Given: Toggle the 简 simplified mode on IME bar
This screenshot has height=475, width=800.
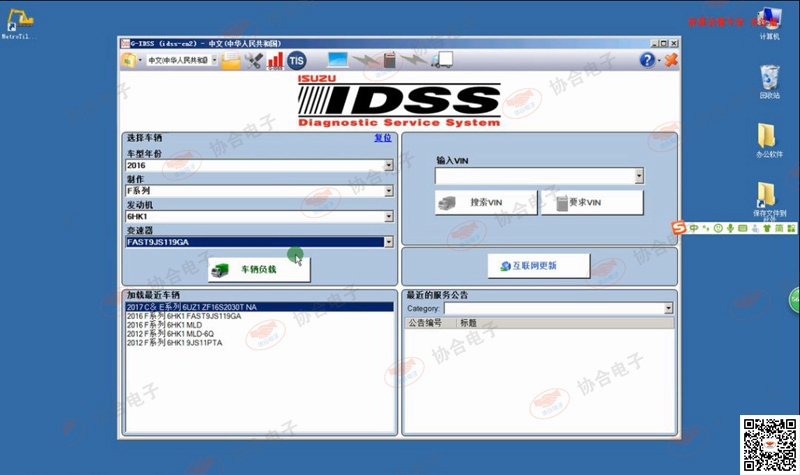Looking at the screenshot, I should [779, 228].
